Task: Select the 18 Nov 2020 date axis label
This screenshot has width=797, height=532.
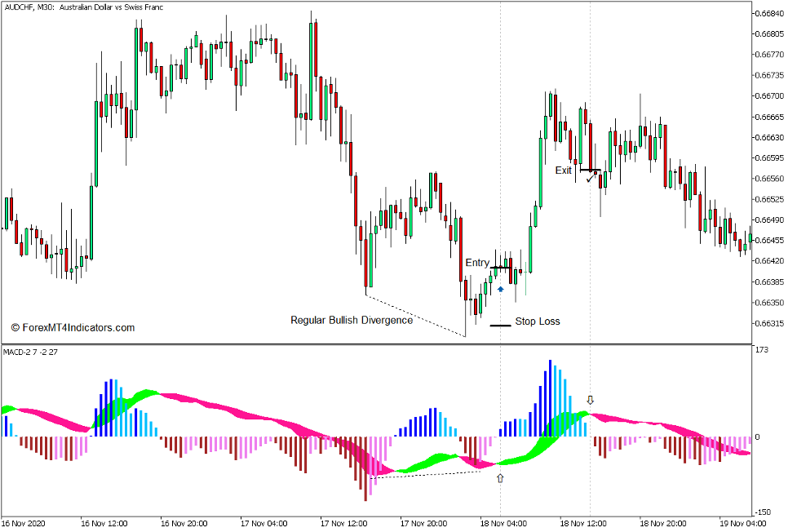Action: pyautogui.click(x=506, y=523)
